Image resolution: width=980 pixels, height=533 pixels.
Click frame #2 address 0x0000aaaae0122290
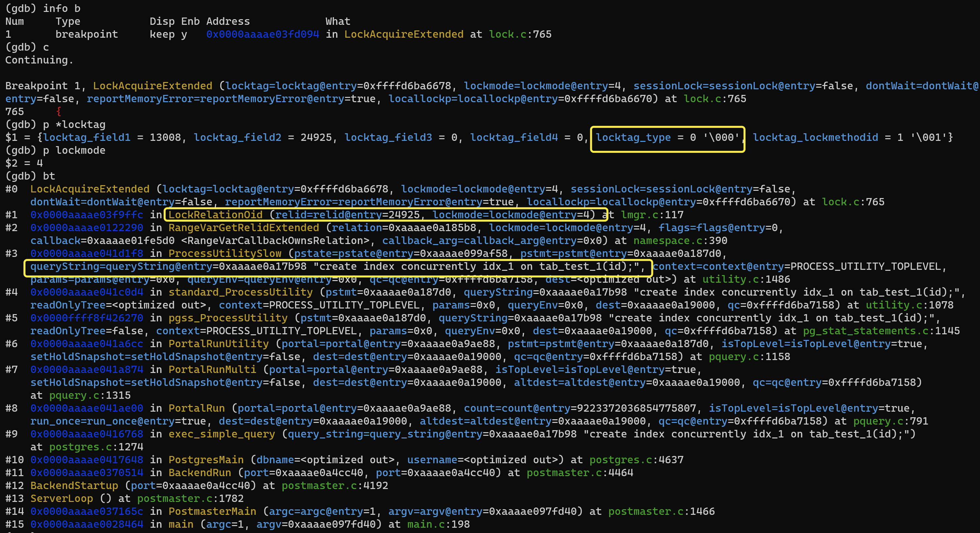click(87, 228)
